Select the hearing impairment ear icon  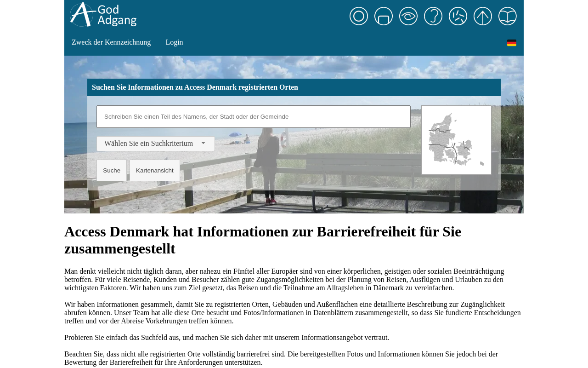pos(433,16)
